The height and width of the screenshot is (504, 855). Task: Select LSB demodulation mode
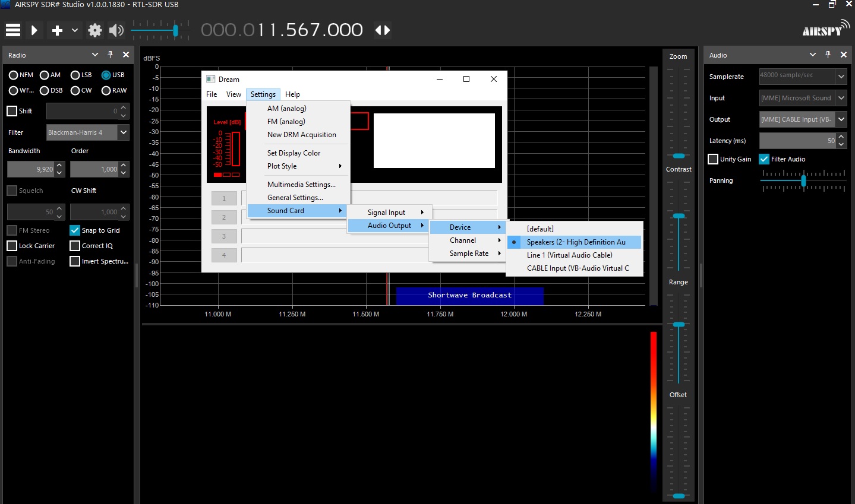[81, 75]
